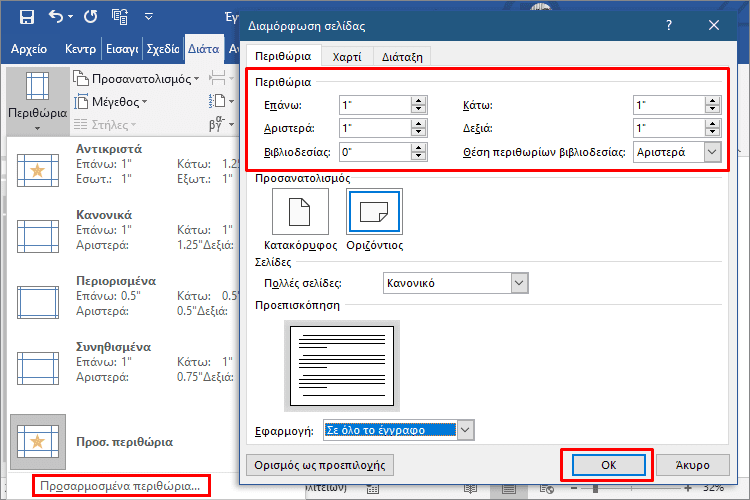Choose the Αντικριστά margin preset
The image size is (750, 500).
pos(123,164)
